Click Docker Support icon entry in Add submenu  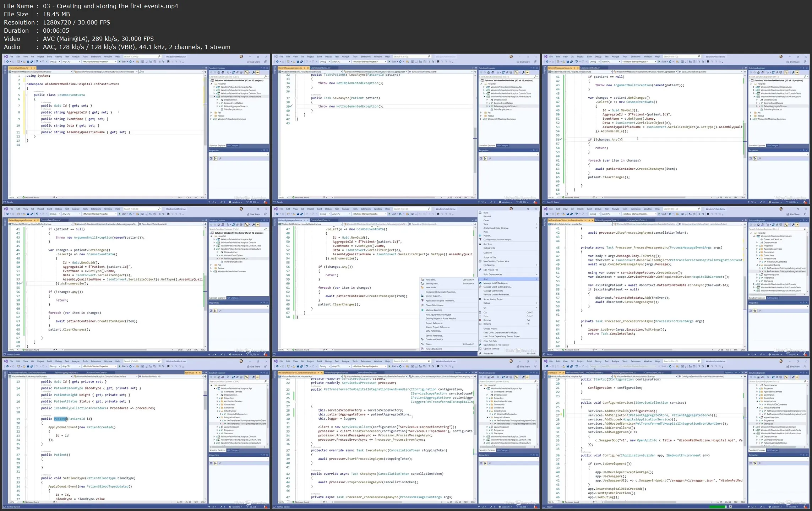(x=434, y=296)
